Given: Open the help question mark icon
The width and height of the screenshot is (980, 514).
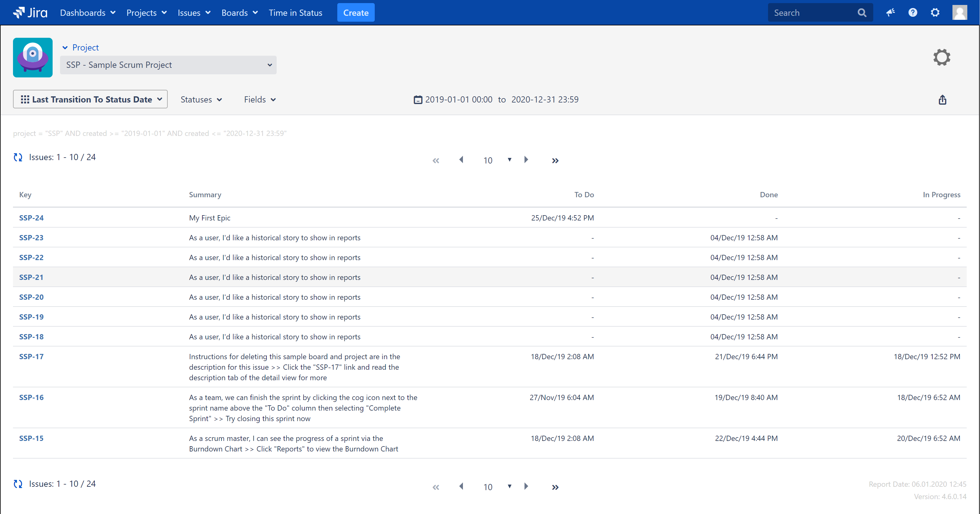Looking at the screenshot, I should tap(913, 13).
